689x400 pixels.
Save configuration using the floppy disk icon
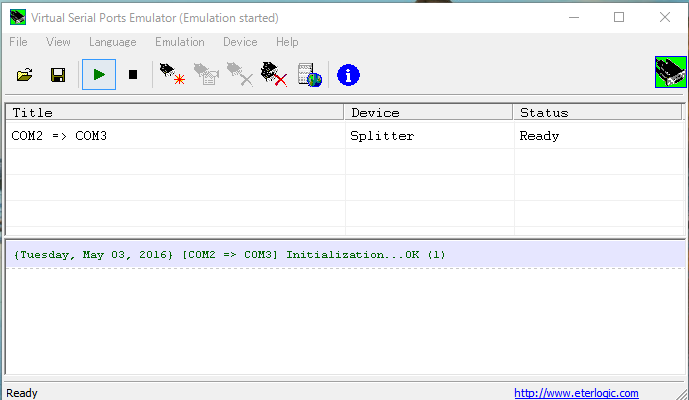[x=58, y=75]
